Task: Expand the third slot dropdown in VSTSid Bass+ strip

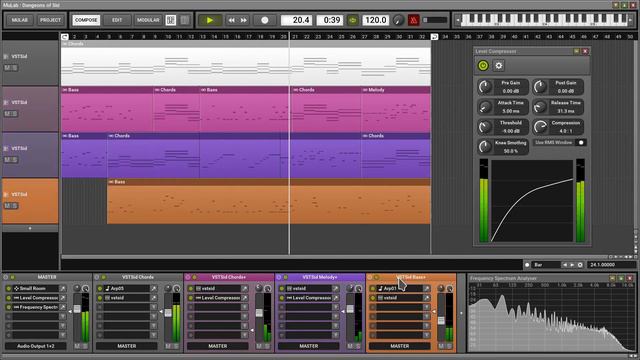Action: point(427,307)
